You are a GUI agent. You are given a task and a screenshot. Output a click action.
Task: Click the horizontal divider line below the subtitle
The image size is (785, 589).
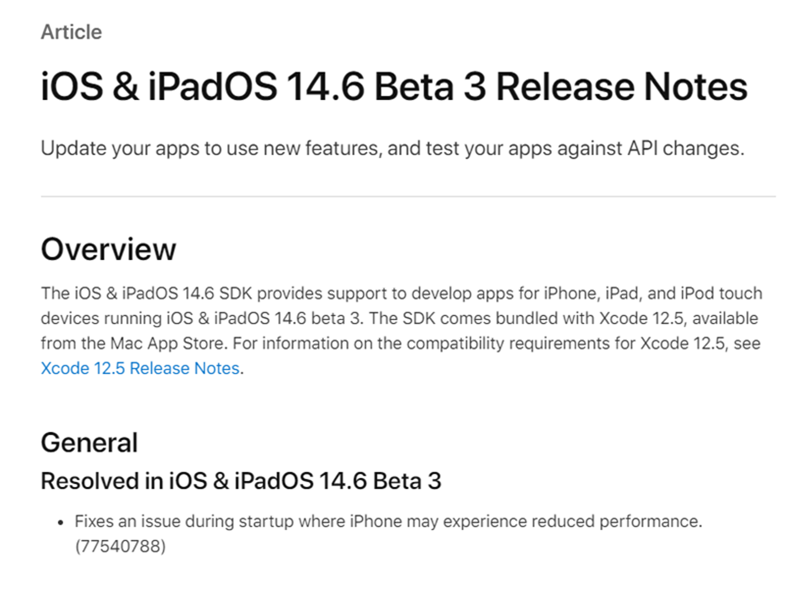408,197
